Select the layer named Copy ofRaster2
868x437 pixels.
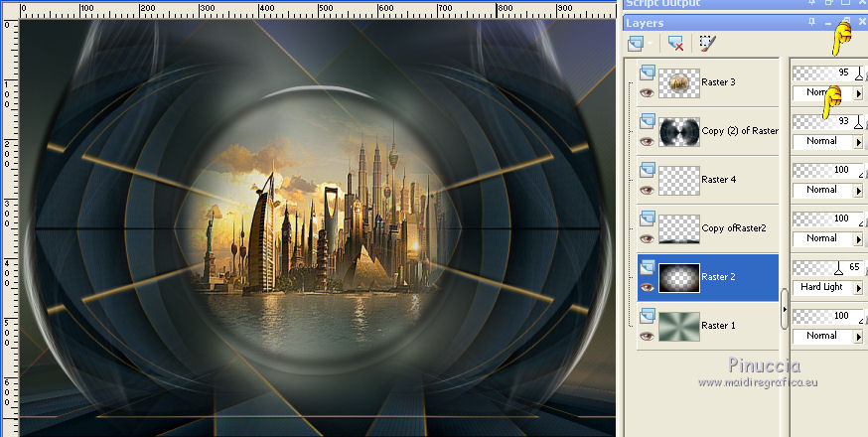tap(734, 228)
